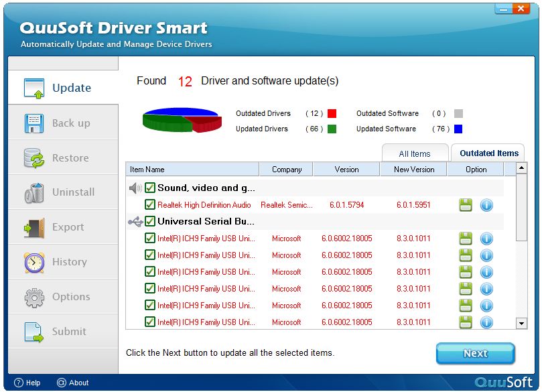Open the Options gear icon
This screenshot has width=542, height=392.
pos(34,298)
